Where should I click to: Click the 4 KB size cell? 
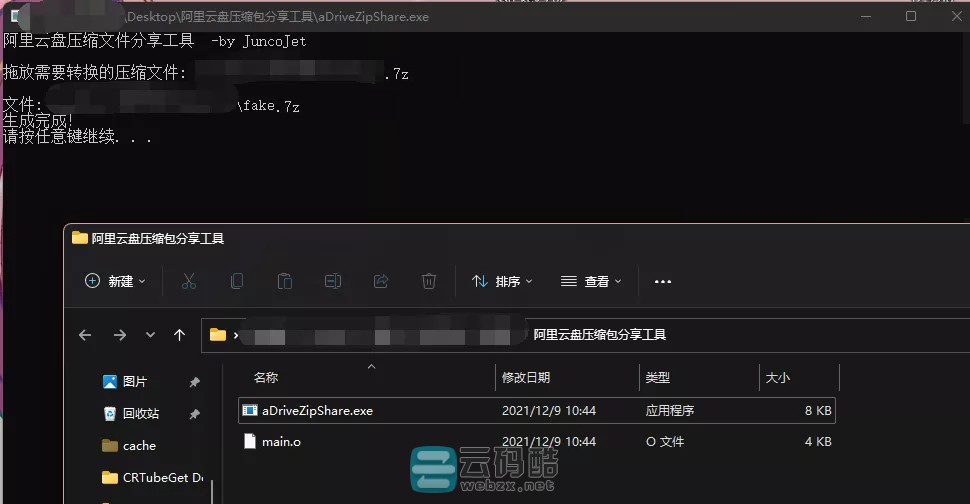click(x=818, y=442)
